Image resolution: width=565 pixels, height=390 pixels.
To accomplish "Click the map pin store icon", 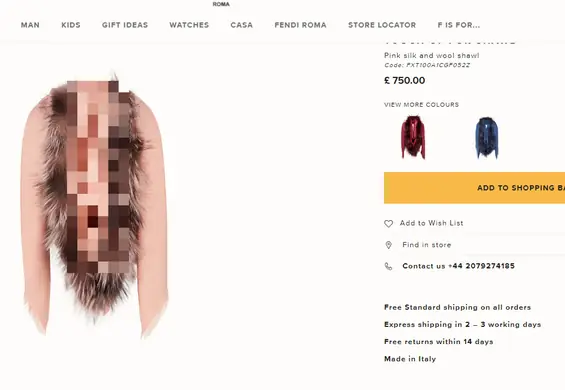I will click(388, 245).
